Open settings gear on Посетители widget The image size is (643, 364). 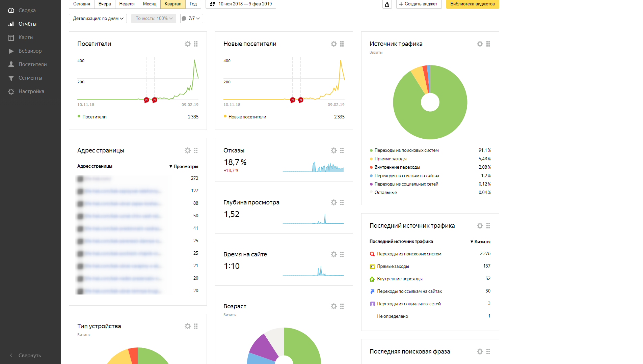188,44
